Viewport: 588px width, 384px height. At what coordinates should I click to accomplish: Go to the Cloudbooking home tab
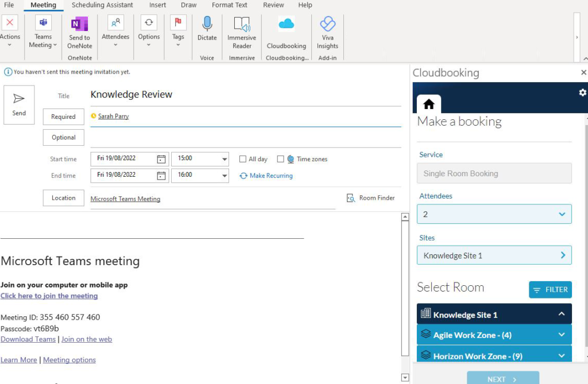point(429,104)
